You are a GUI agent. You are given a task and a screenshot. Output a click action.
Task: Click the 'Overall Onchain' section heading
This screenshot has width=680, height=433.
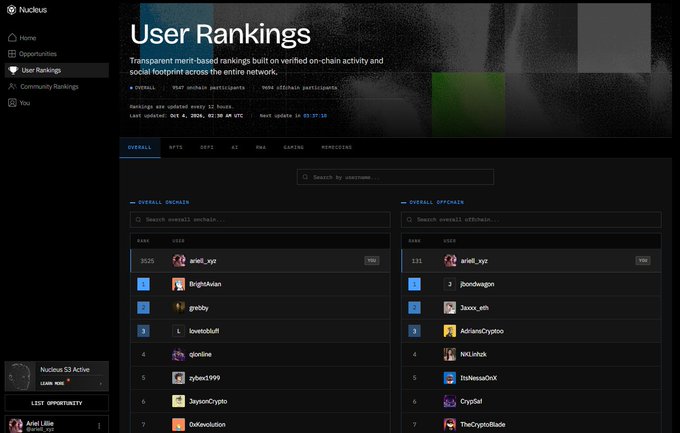[163, 202]
